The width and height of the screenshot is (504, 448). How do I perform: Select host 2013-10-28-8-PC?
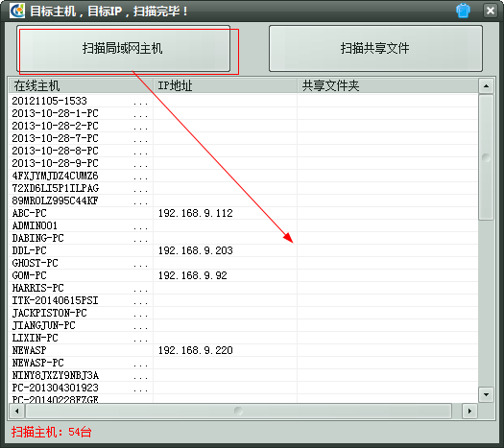click(55, 151)
